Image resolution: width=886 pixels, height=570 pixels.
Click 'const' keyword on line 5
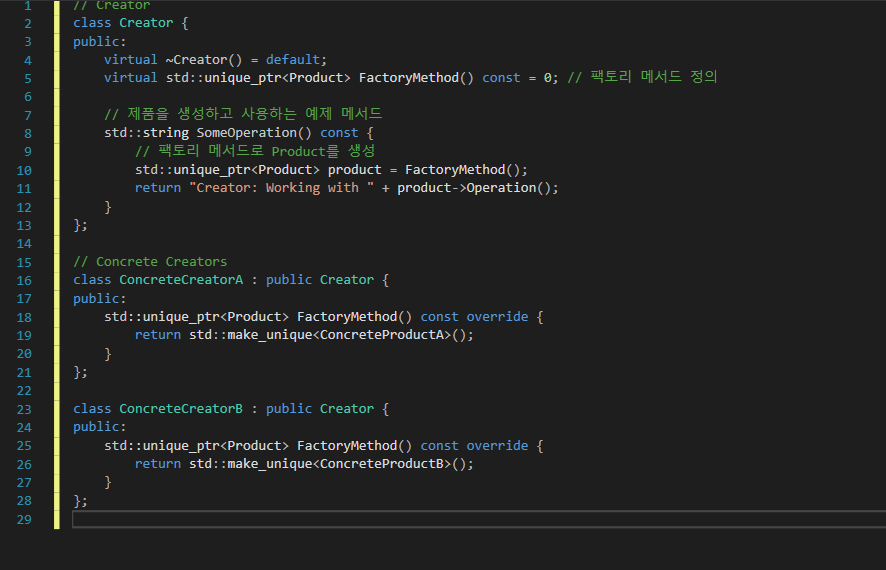point(501,78)
